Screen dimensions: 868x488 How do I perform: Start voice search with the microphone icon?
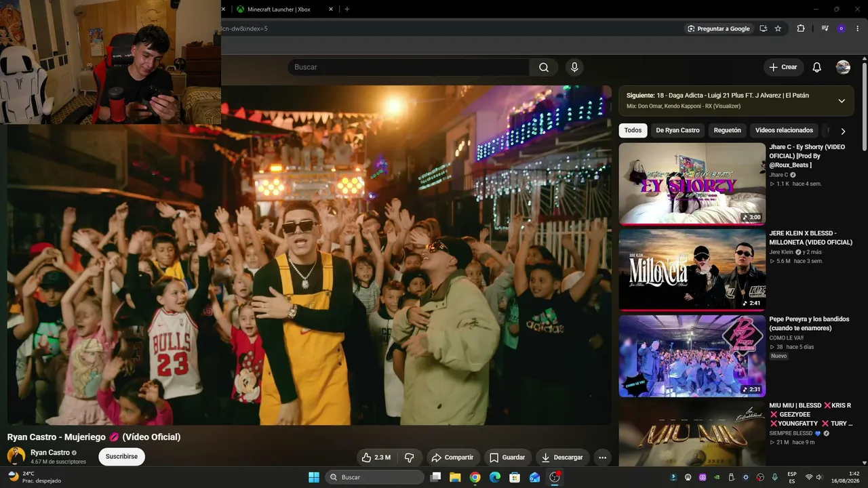[574, 67]
